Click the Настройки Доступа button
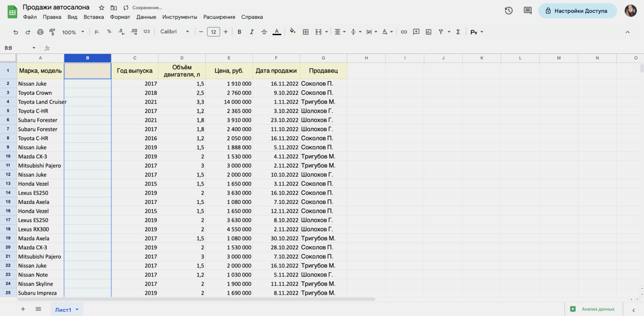The height and width of the screenshot is (316, 644). pos(577,11)
